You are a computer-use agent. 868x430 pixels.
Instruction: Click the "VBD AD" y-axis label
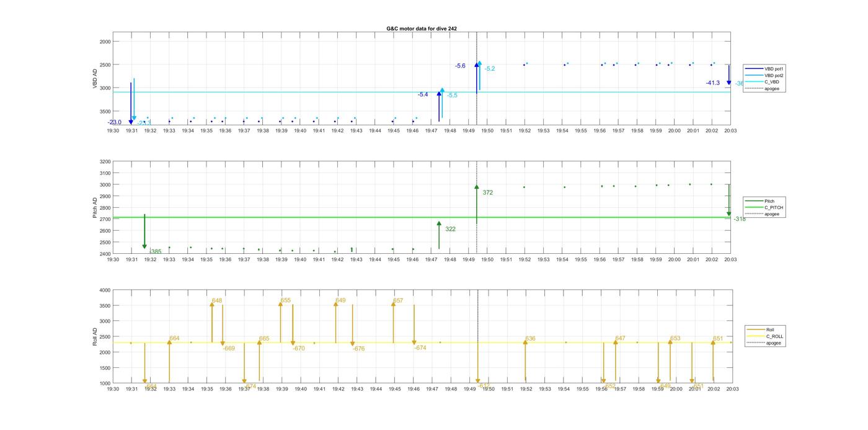[95, 78]
